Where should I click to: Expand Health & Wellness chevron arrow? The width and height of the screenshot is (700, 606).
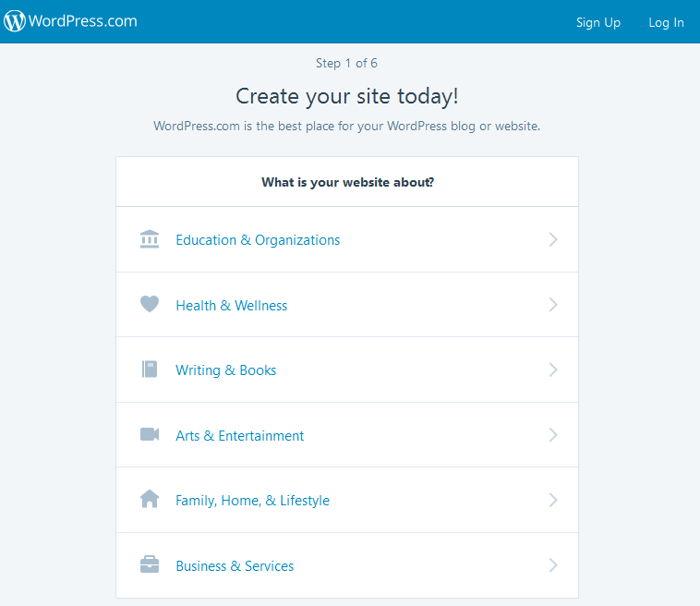click(553, 305)
